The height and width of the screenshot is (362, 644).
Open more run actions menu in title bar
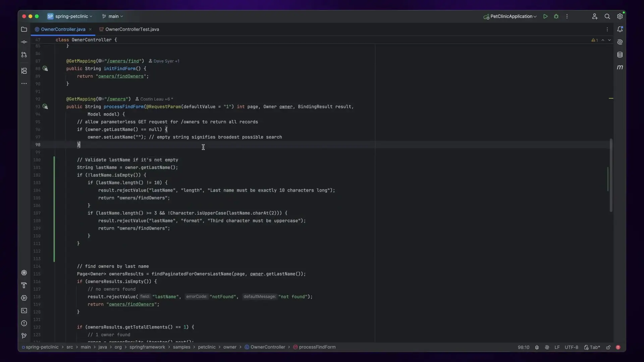coord(567,16)
